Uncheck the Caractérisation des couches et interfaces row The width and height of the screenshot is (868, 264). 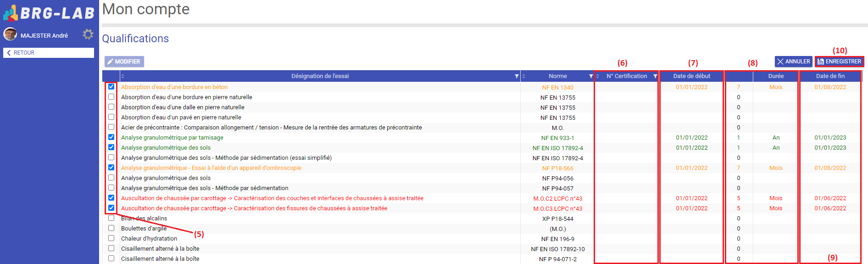point(111,198)
